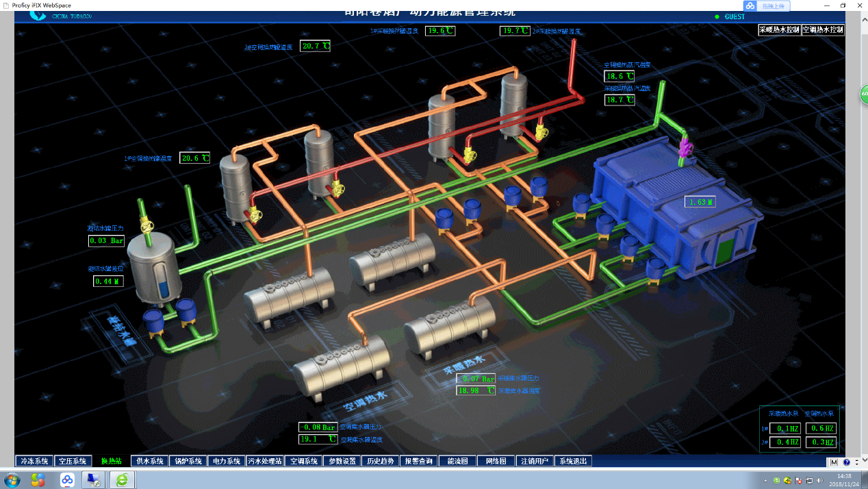This screenshot has width=868, height=489.
Task: Open 空调热水控制 control panel
Action: (x=822, y=30)
